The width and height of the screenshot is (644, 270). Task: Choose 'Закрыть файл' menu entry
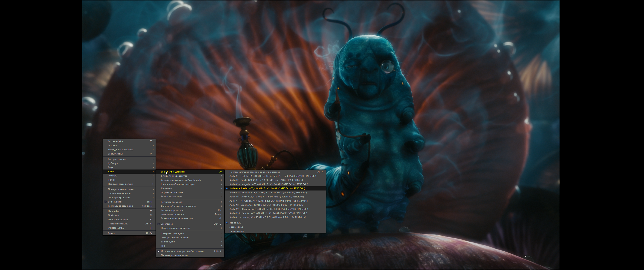(129, 154)
